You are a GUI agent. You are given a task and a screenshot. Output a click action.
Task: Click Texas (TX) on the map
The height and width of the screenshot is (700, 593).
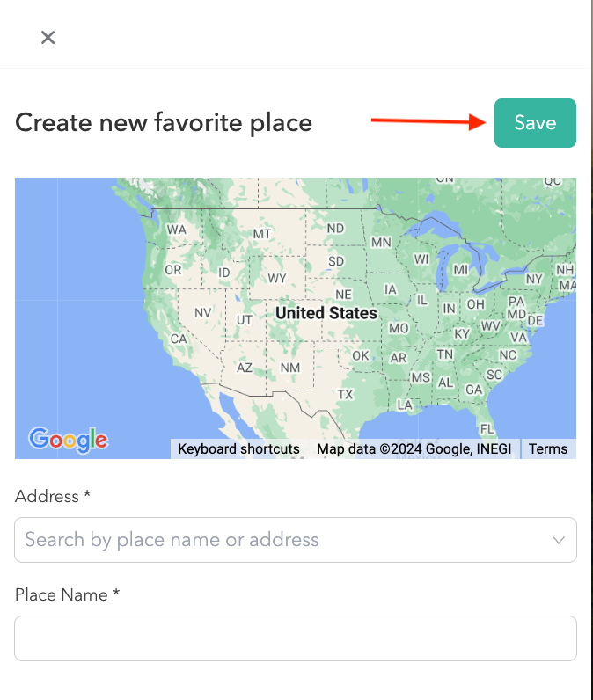(346, 394)
